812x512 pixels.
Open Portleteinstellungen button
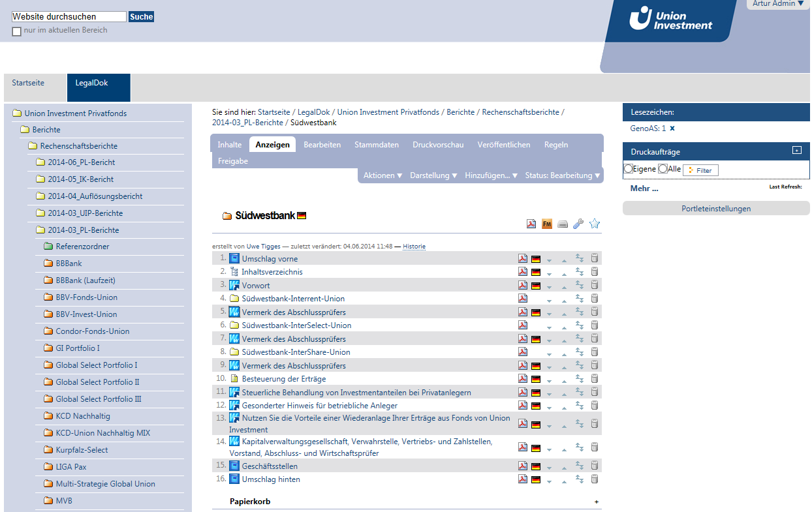(x=716, y=209)
